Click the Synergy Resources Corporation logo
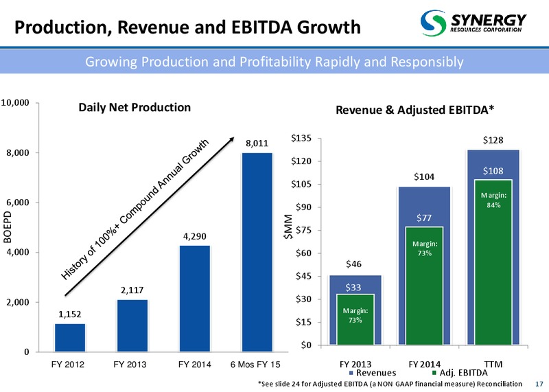549x392 pixels. pyautogui.click(x=474, y=23)
